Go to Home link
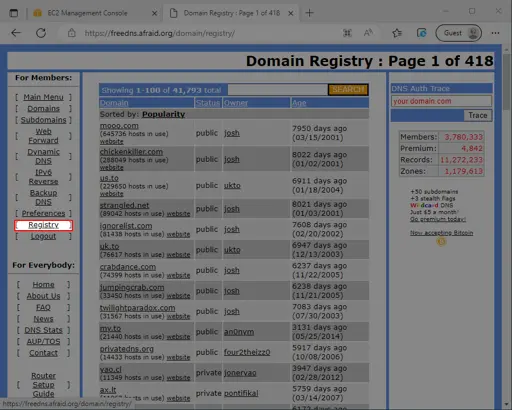 [43, 285]
